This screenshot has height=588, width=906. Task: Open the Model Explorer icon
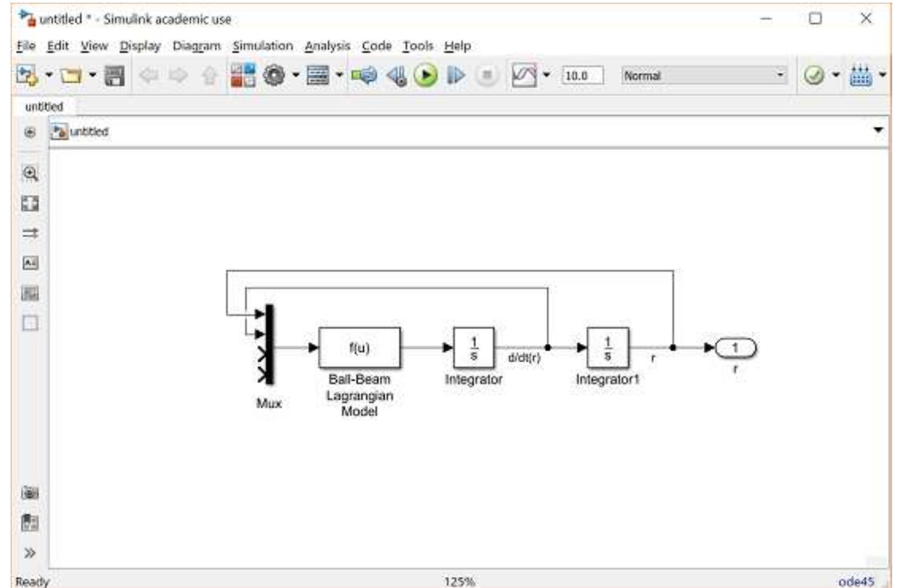pos(318,75)
